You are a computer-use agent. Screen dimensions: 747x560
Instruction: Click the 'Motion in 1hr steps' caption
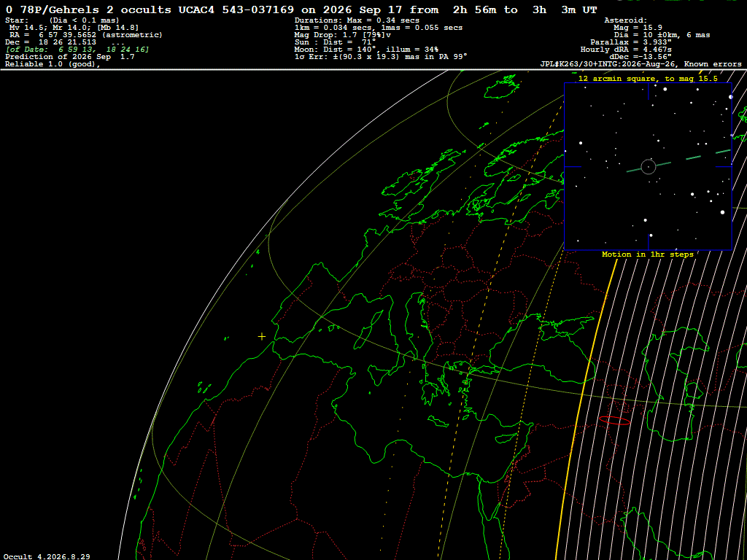pos(648,254)
